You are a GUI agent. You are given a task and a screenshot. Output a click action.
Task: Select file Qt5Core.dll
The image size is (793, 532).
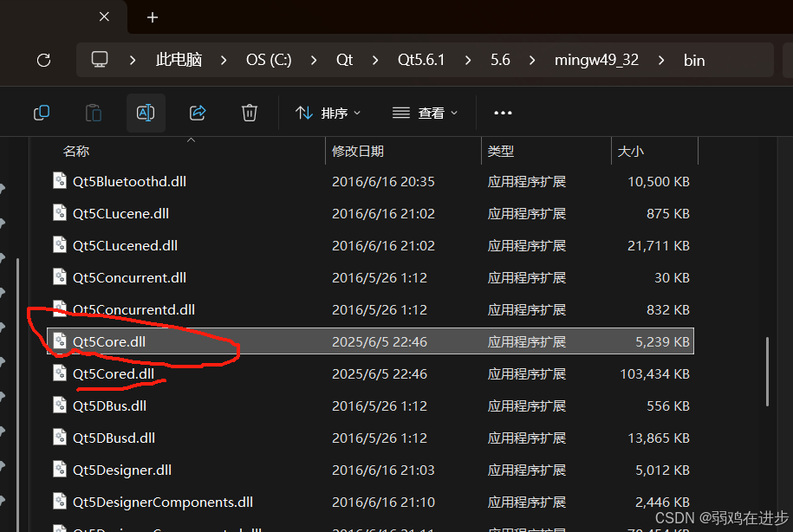pyautogui.click(x=370, y=341)
